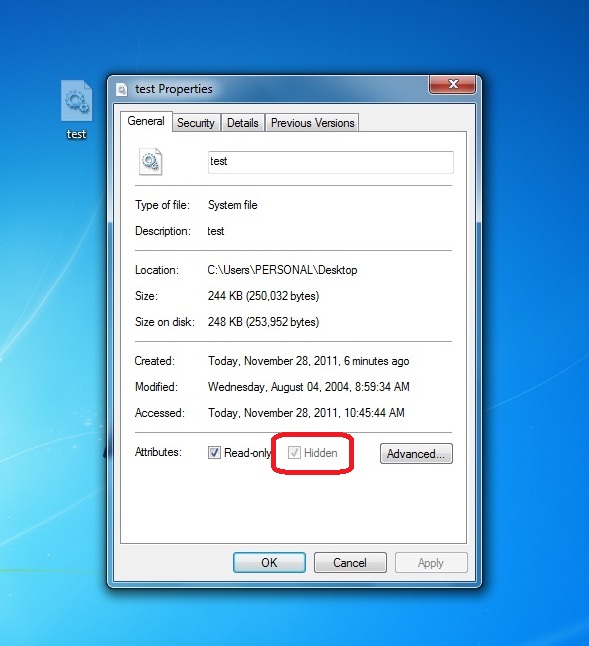Click the 'Type of file:' label

(x=162, y=205)
